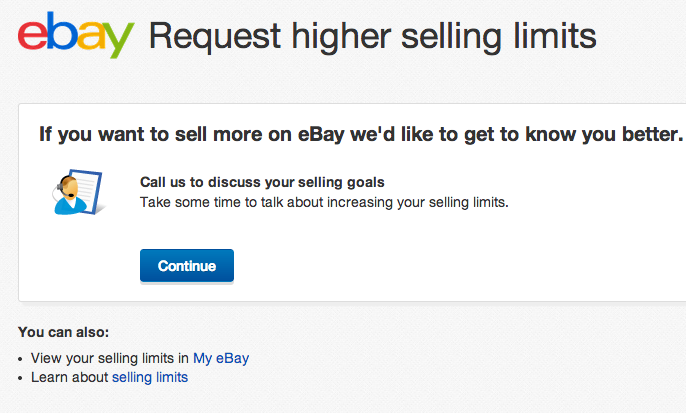Click the 'If you want to sell more' heading
Image resolution: width=686 pixels, height=413 pixels.
coord(360,134)
